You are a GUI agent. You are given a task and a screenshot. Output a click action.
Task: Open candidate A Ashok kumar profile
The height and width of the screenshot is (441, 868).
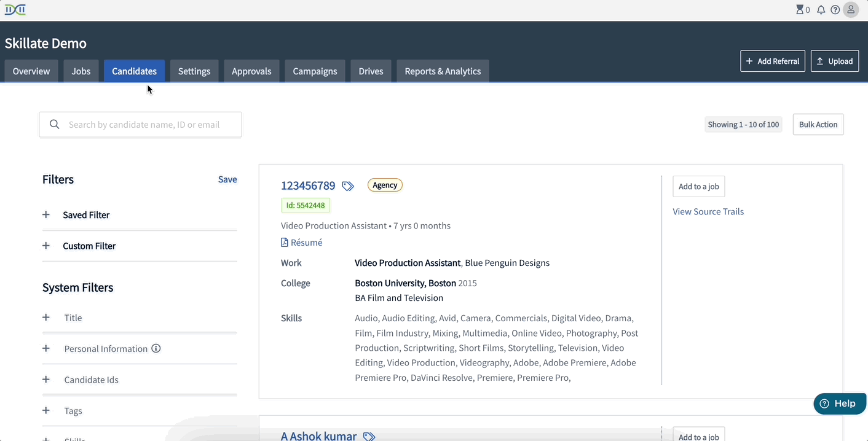[x=318, y=436]
